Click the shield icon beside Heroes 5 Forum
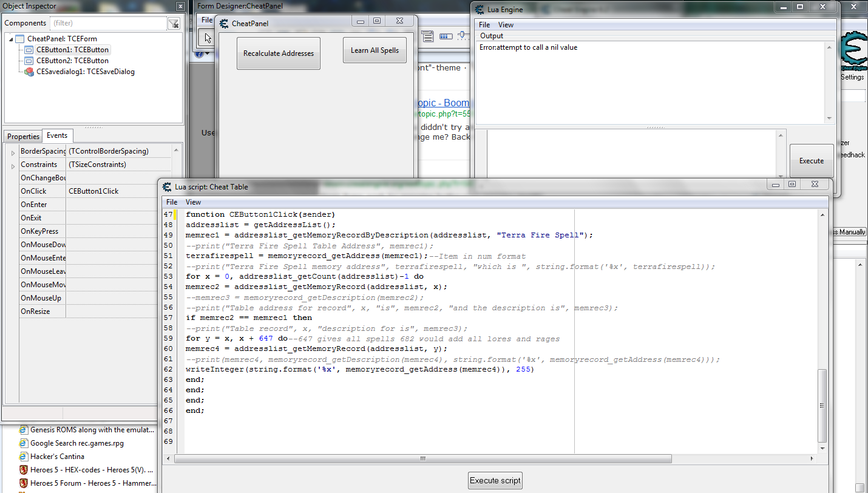 pyautogui.click(x=24, y=483)
